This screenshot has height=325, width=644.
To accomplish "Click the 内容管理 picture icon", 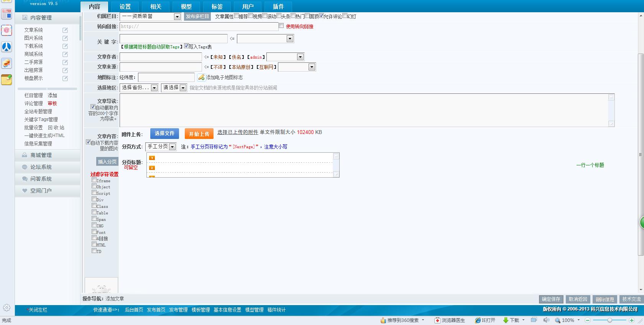I will click(25, 17).
